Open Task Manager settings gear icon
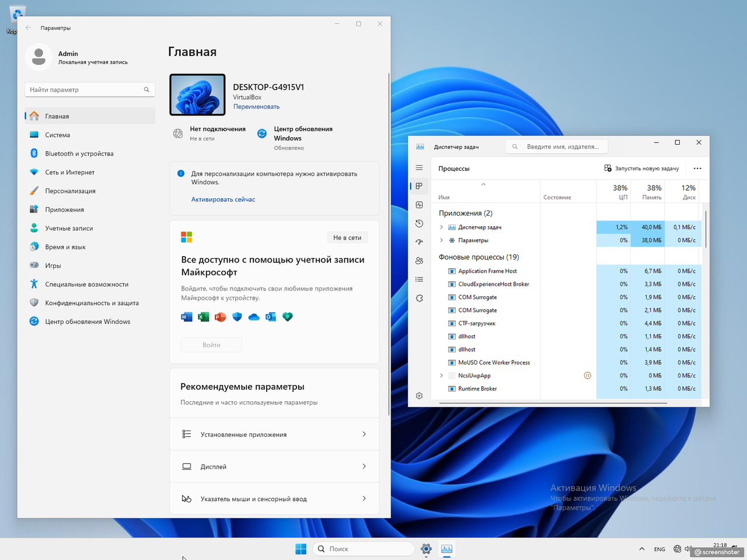Screen dimensions: 747x560 coord(419,395)
